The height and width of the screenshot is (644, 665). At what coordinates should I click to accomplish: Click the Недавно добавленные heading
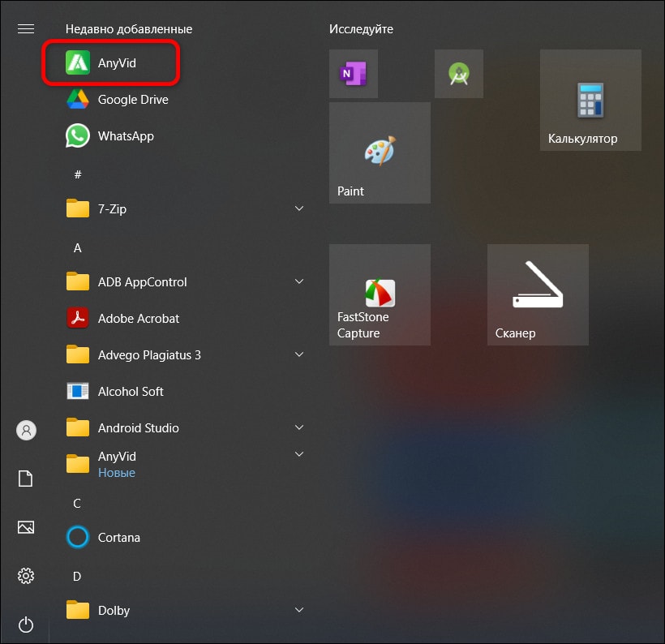[x=129, y=29]
